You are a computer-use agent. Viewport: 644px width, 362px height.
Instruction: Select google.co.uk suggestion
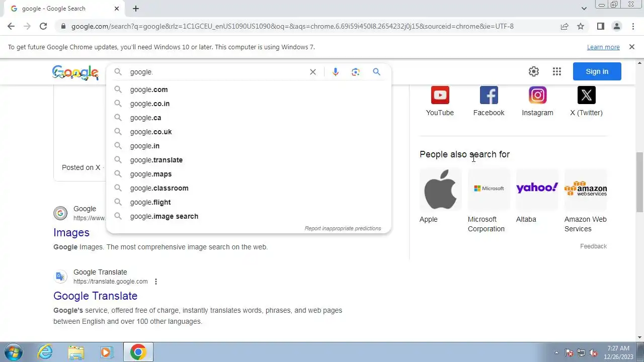[x=249, y=132]
